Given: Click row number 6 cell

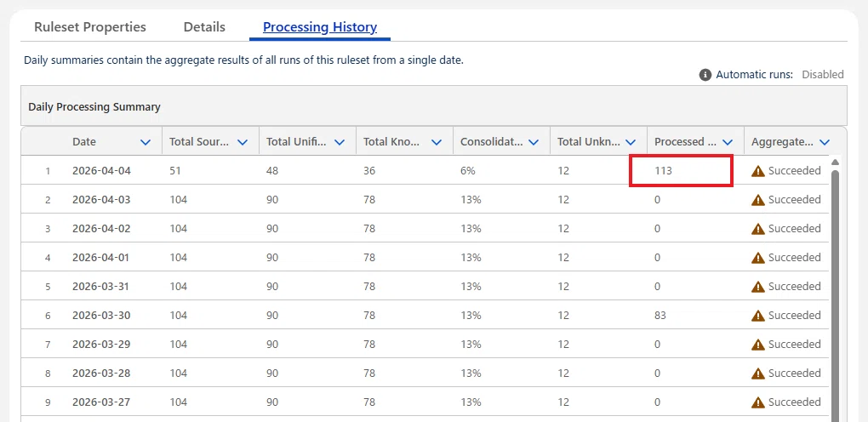Looking at the screenshot, I should (48, 316).
